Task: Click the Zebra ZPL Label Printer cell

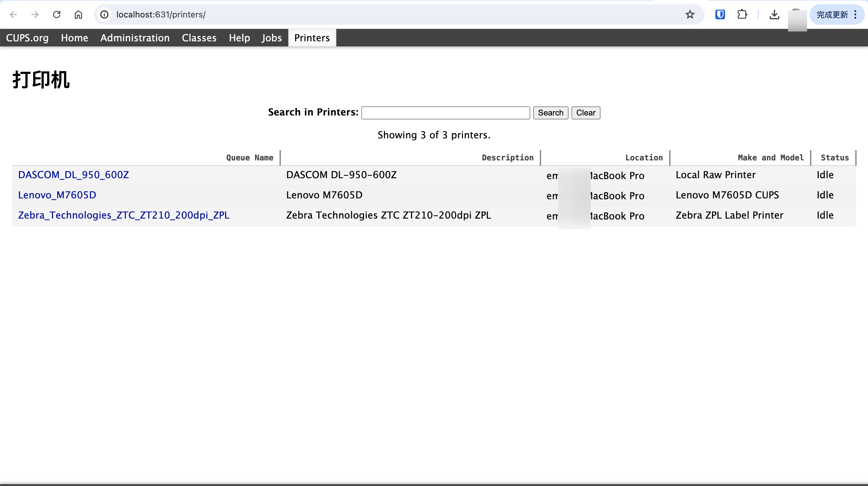Action: click(730, 215)
